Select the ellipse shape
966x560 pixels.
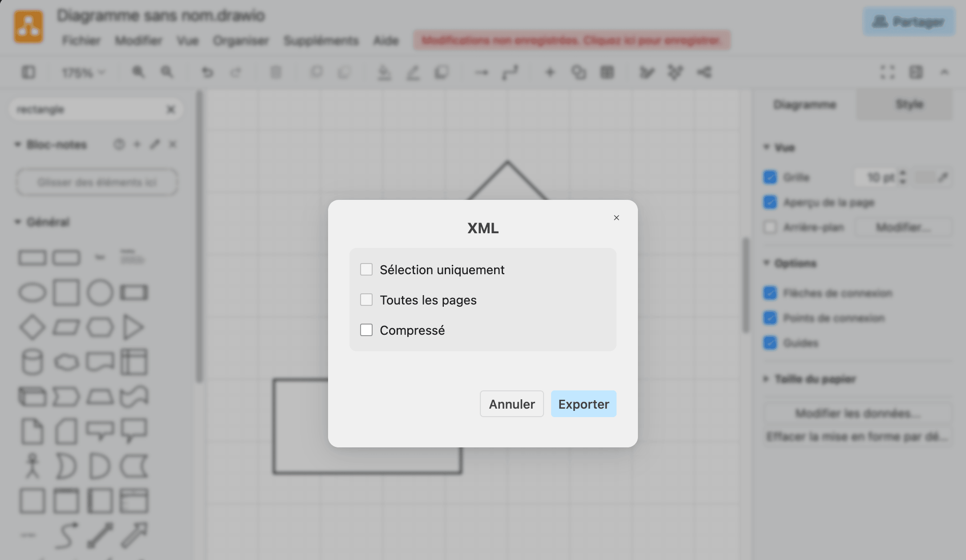pos(32,292)
